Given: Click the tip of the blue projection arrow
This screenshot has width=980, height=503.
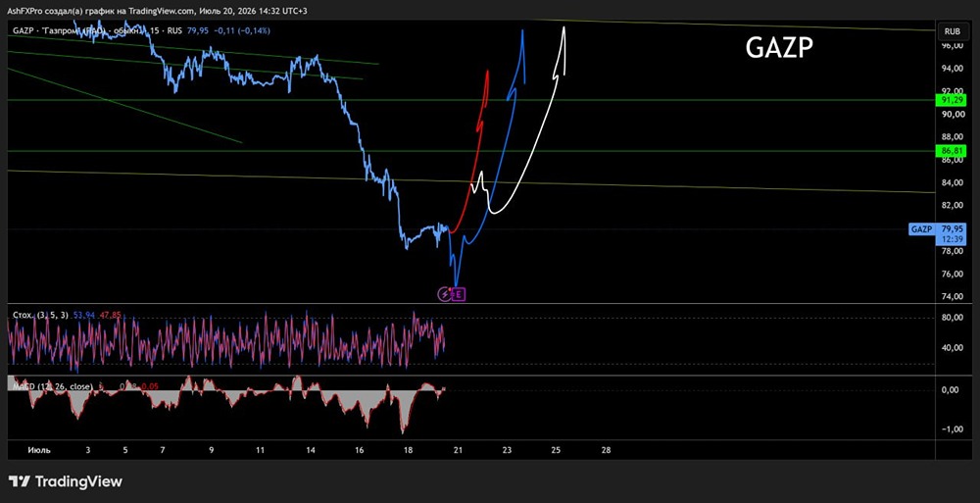Looking at the screenshot, I should (x=522, y=30).
